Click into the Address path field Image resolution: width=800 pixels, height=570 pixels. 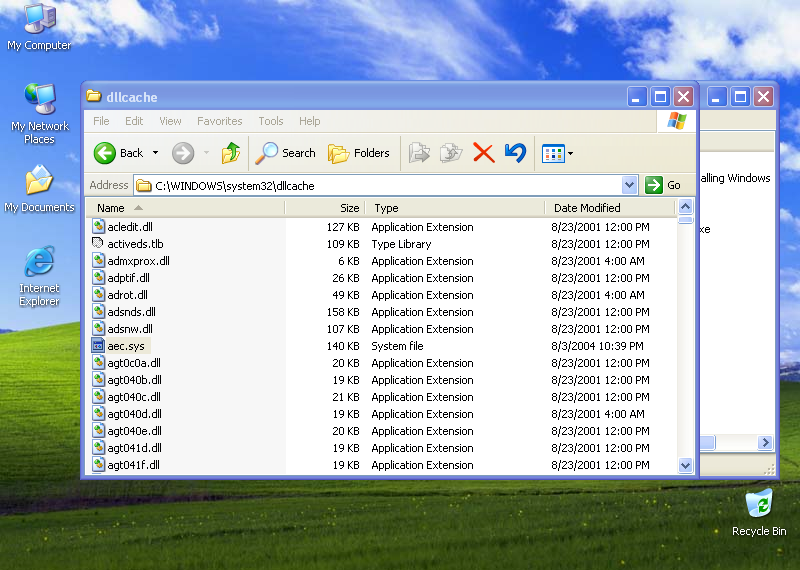[x=378, y=185]
